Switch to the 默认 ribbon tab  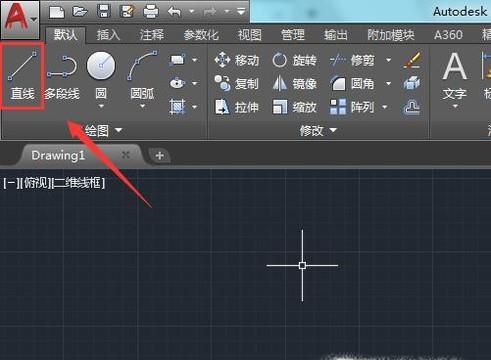(x=65, y=35)
